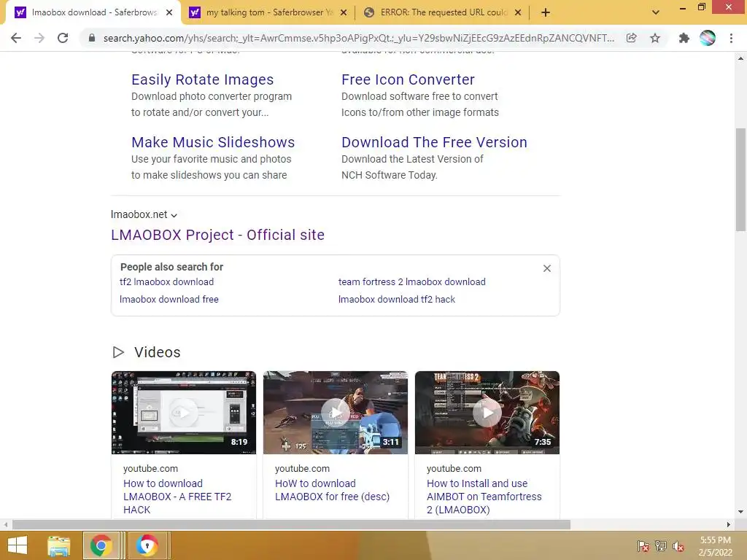Open Make Music Slideshows link
This screenshot has width=747, height=560.
coord(213,142)
